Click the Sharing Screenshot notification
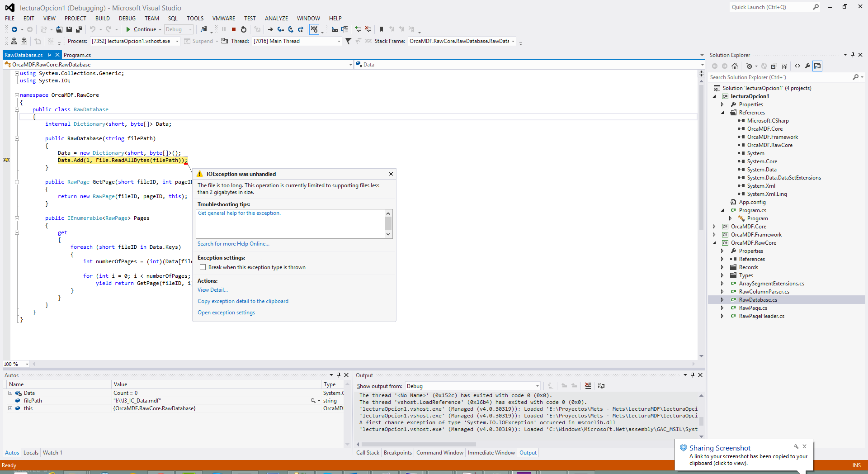This screenshot has width=868, height=474. pos(744,455)
